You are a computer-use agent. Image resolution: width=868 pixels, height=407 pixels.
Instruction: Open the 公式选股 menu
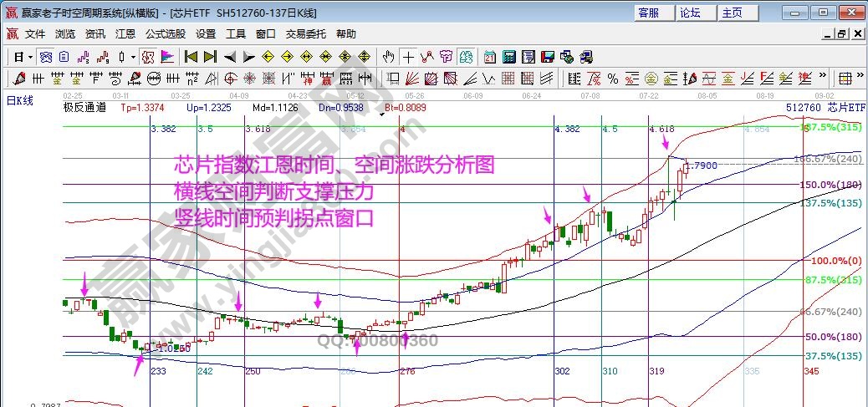[x=165, y=34]
